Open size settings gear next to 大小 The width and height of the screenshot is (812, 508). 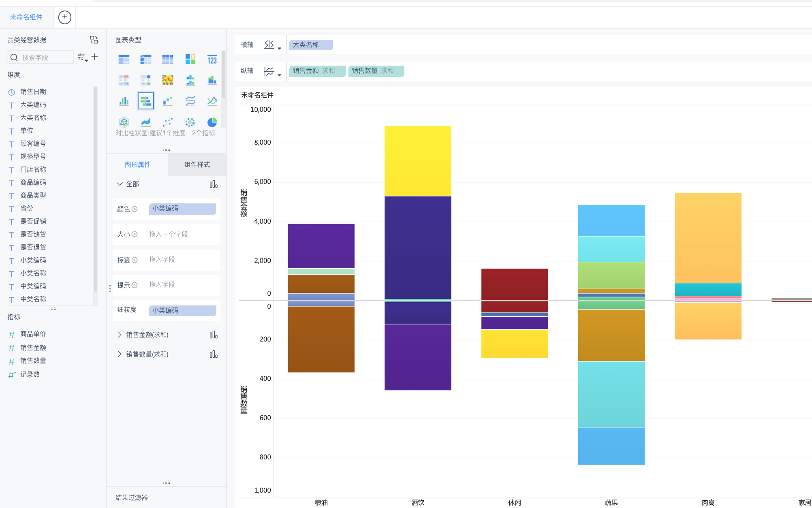click(135, 234)
